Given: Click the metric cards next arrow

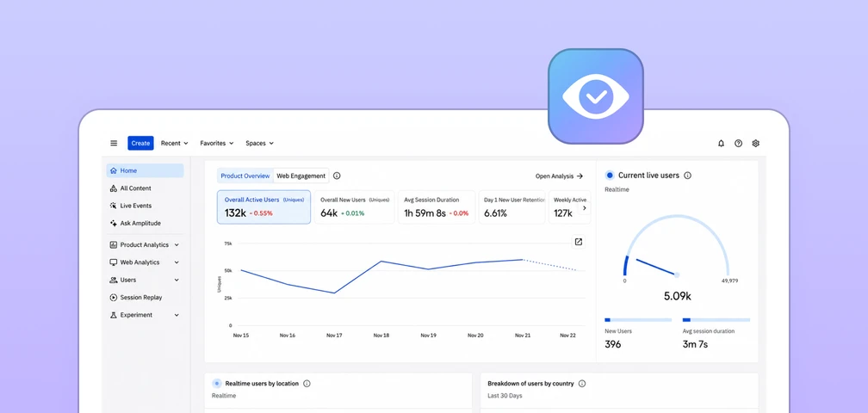Looking at the screenshot, I should coord(584,208).
